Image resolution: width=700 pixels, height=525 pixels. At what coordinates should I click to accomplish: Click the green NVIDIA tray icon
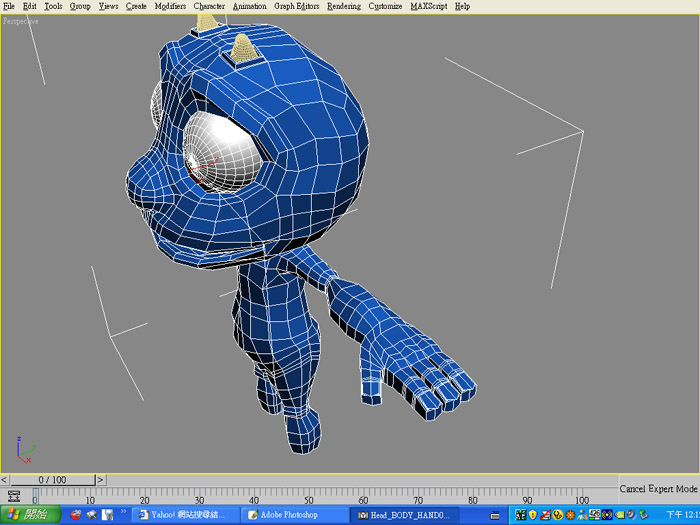click(620, 515)
